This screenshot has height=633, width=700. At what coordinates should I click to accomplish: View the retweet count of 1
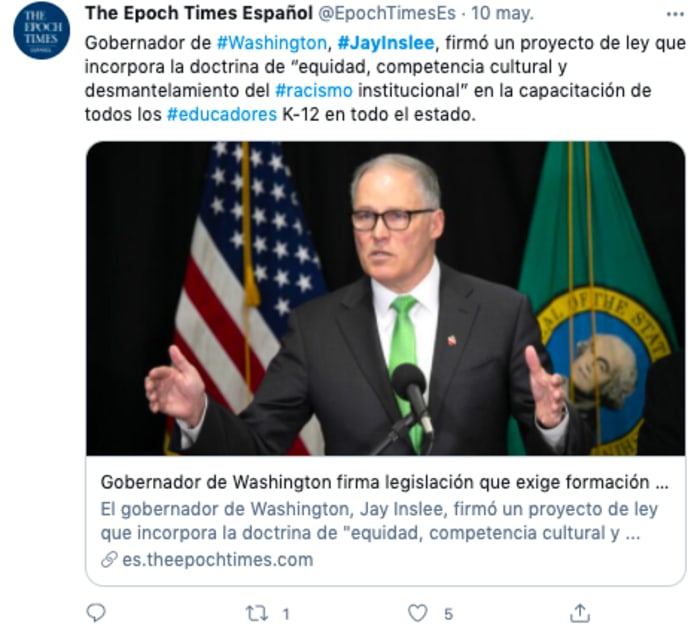286,614
